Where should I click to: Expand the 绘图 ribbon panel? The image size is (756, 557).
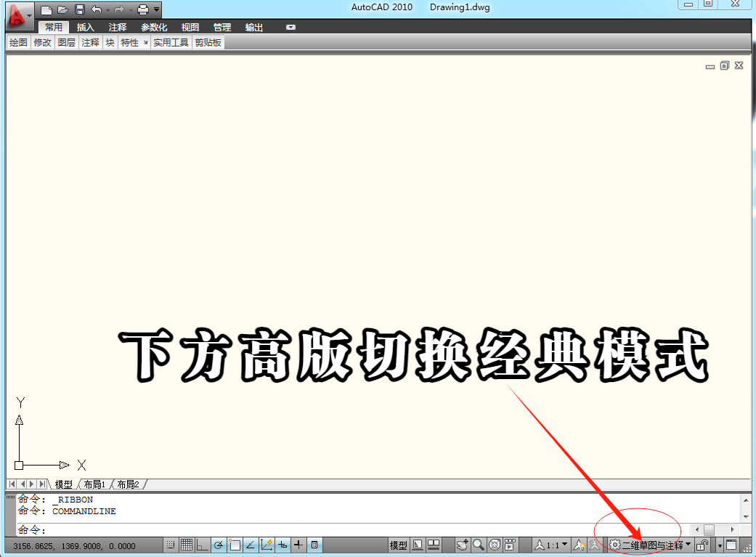pyautogui.click(x=18, y=42)
